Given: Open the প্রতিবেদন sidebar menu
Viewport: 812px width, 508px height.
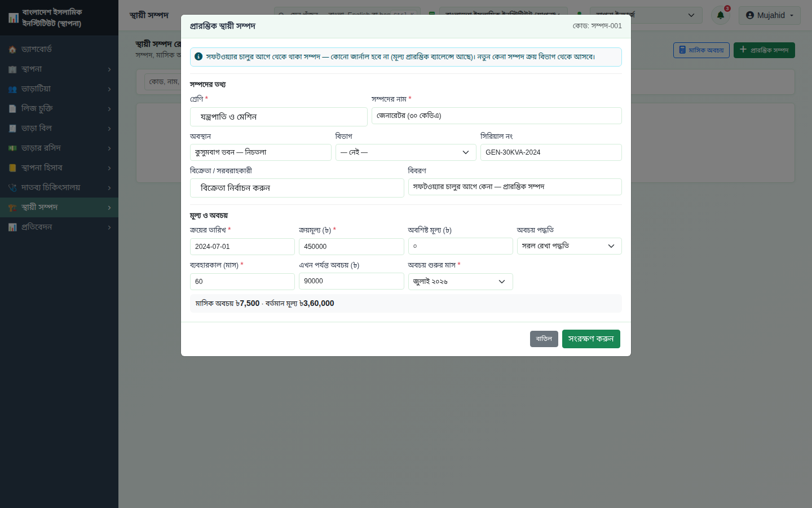Looking at the screenshot, I should pyautogui.click(x=59, y=227).
